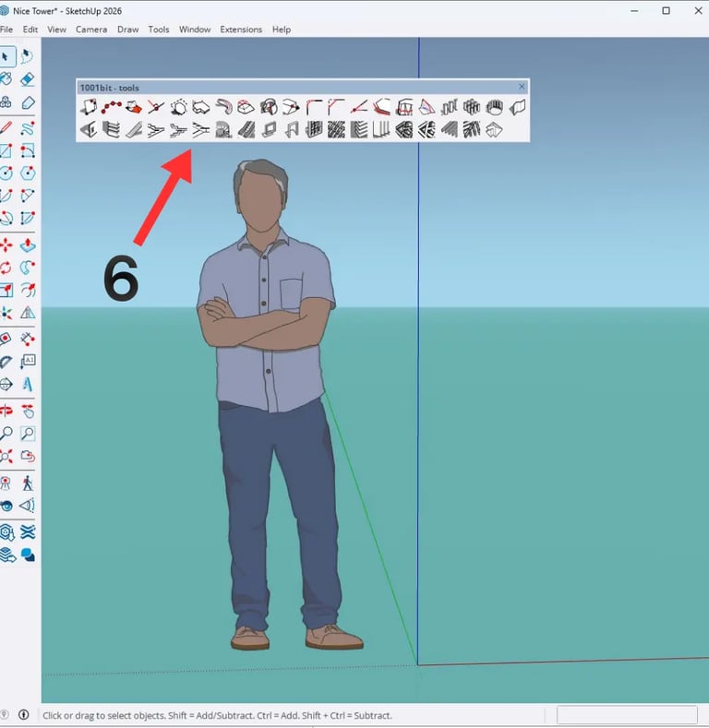The width and height of the screenshot is (709, 728).
Task: Select the Position Camera tool
Action: tap(6, 483)
